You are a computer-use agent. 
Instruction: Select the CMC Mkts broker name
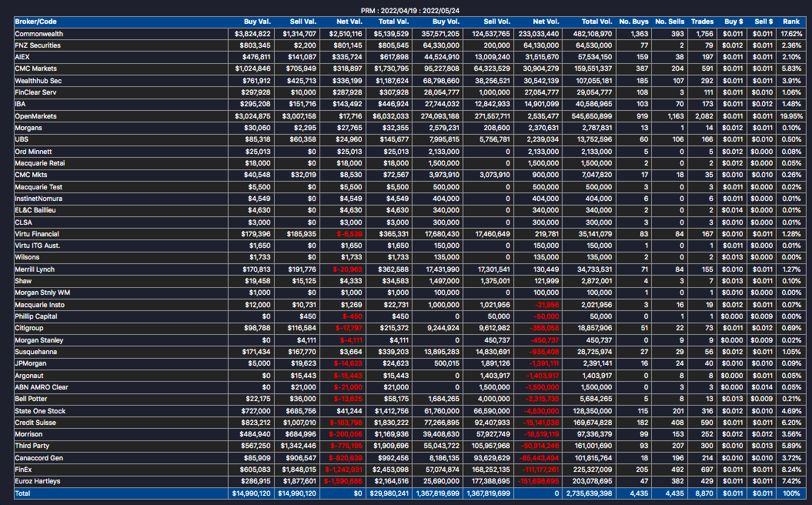point(31,175)
